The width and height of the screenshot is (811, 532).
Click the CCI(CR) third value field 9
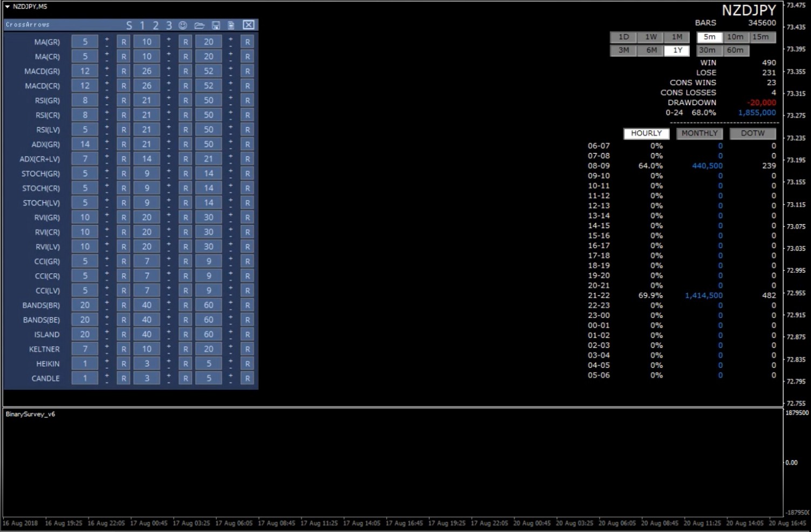[209, 276]
